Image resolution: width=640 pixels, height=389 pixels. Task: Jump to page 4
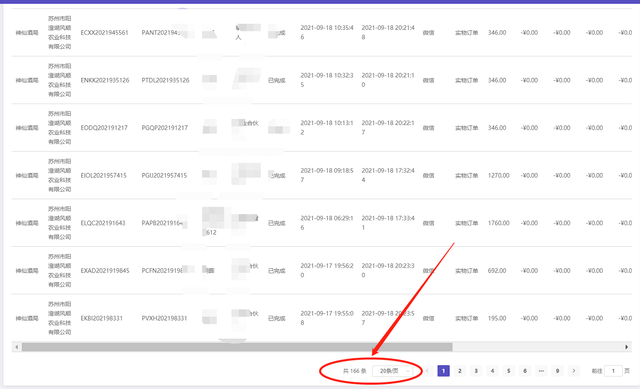coord(492,371)
